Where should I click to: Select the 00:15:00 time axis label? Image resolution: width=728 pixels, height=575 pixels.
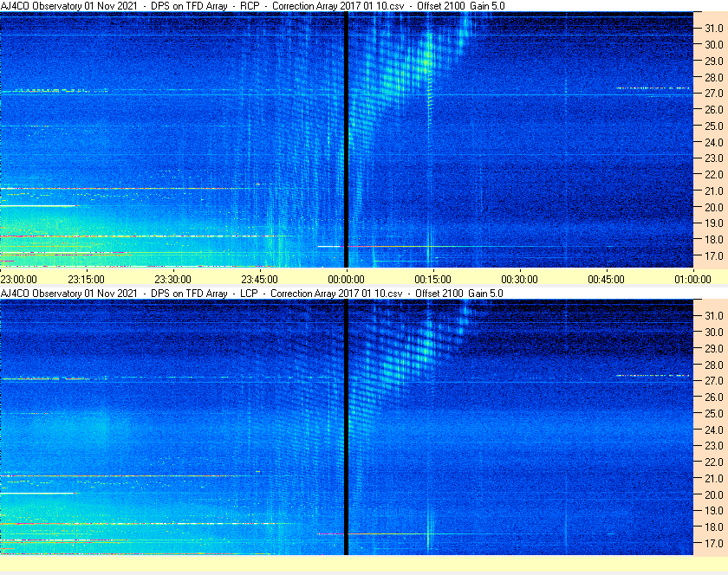point(432,280)
